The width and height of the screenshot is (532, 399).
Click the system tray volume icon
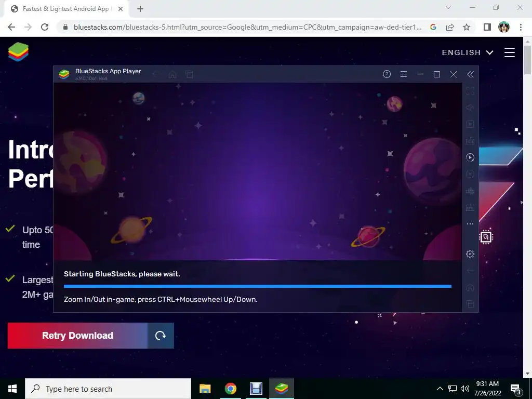click(465, 389)
